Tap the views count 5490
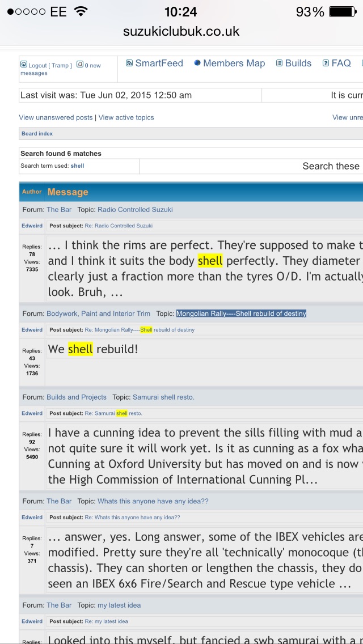363x644 pixels. (x=32, y=457)
